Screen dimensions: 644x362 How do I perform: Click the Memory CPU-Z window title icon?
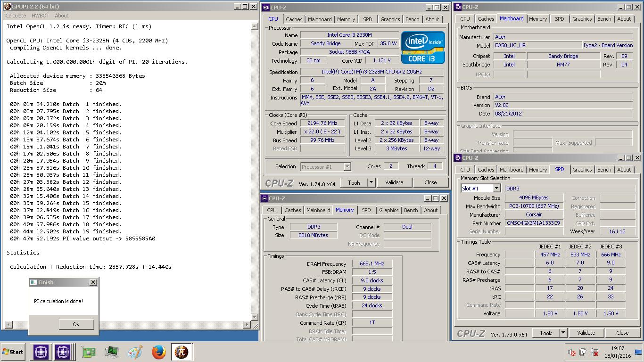[265, 198]
